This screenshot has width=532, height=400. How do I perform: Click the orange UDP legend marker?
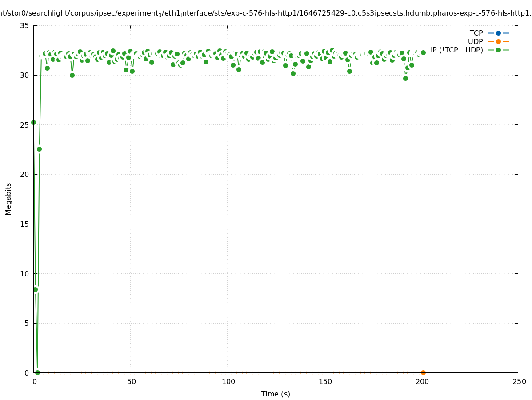(498, 41)
